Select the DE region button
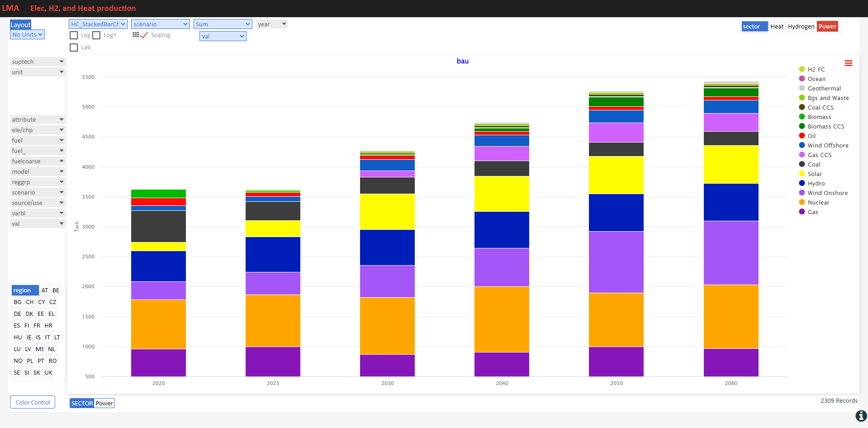The width and height of the screenshot is (868, 428). pos(18,314)
